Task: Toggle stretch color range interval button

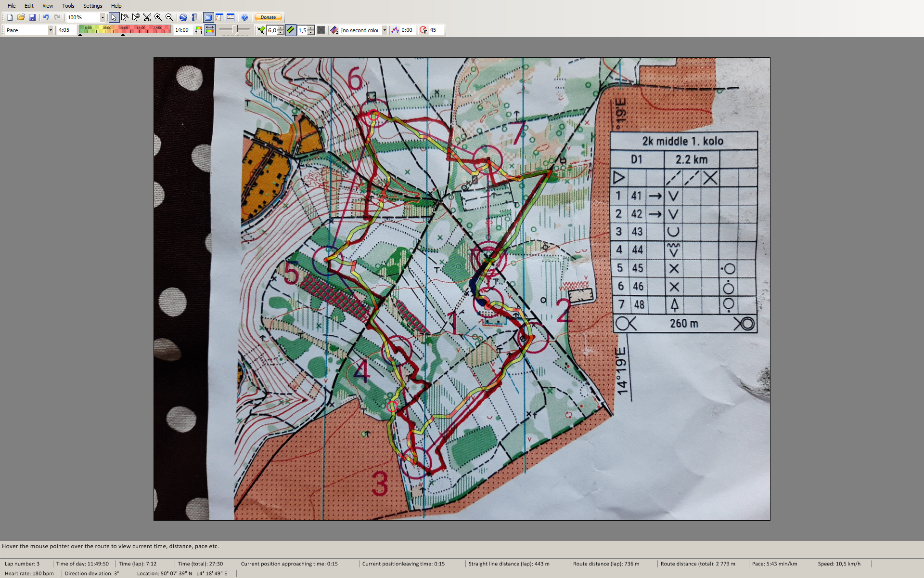Action: 210,30
